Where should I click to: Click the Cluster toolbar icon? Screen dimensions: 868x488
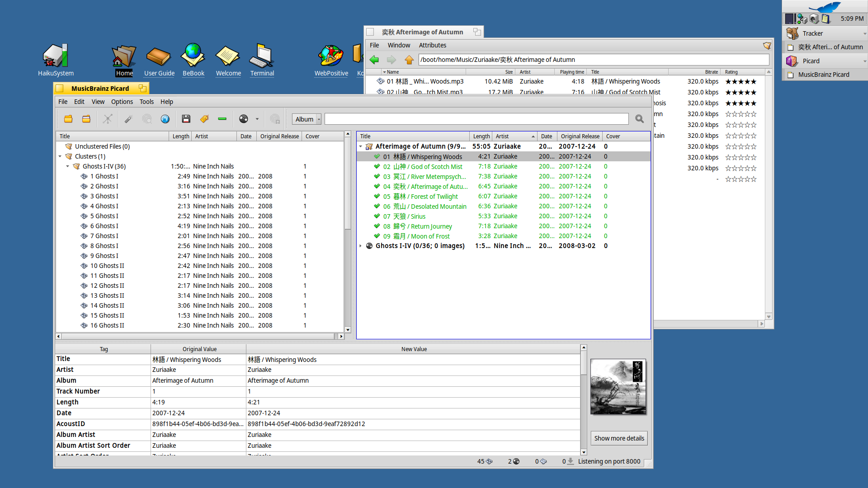[108, 119]
